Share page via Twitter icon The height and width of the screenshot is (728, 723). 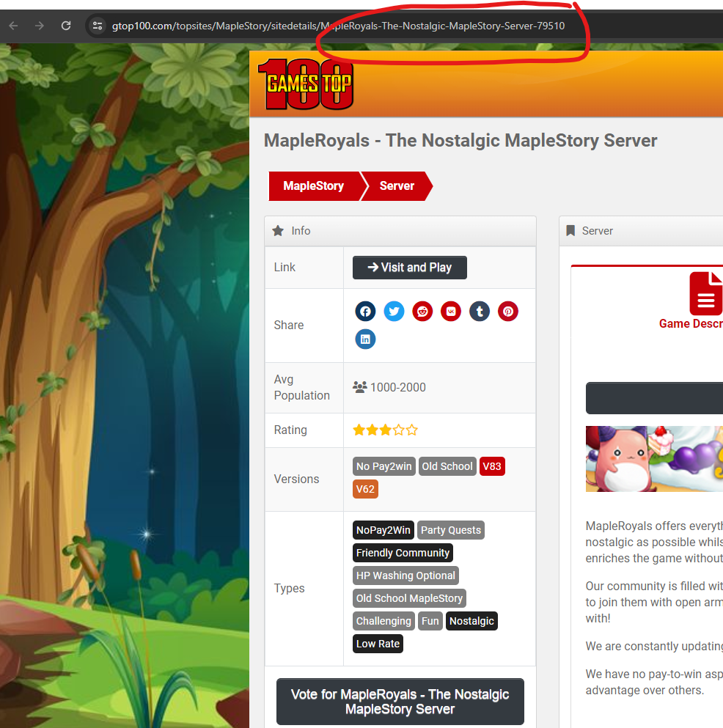394,312
